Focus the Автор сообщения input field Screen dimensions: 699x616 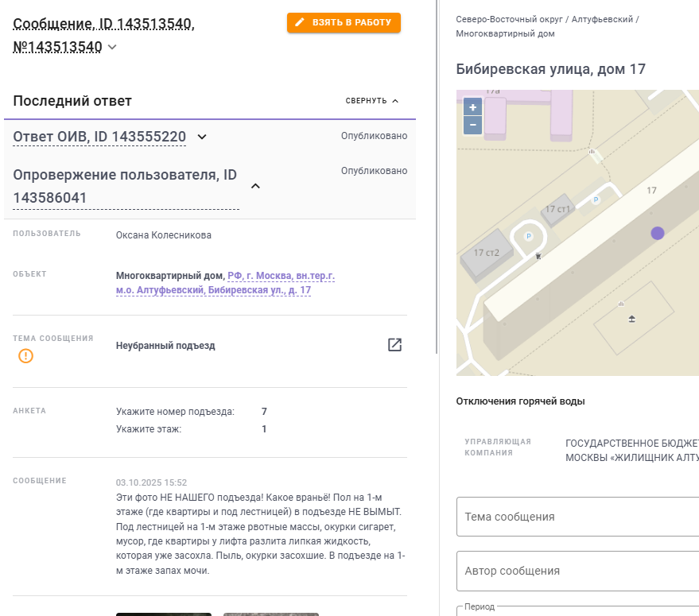pos(577,571)
